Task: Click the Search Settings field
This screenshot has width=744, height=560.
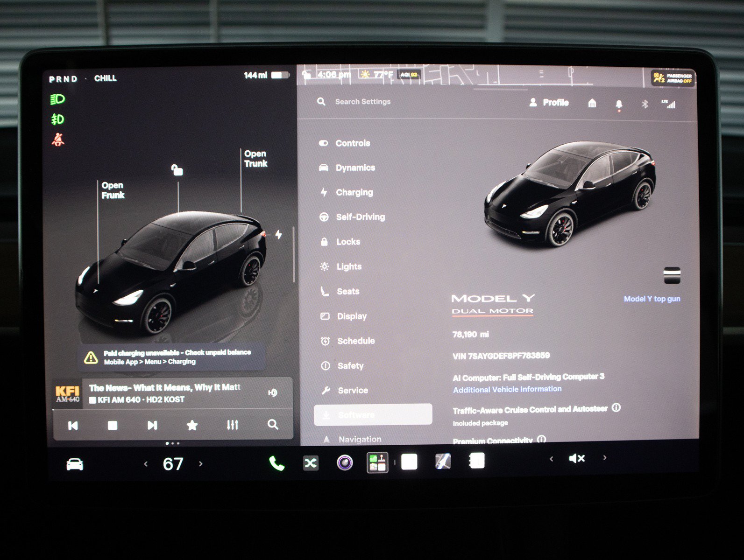Action: click(354, 102)
